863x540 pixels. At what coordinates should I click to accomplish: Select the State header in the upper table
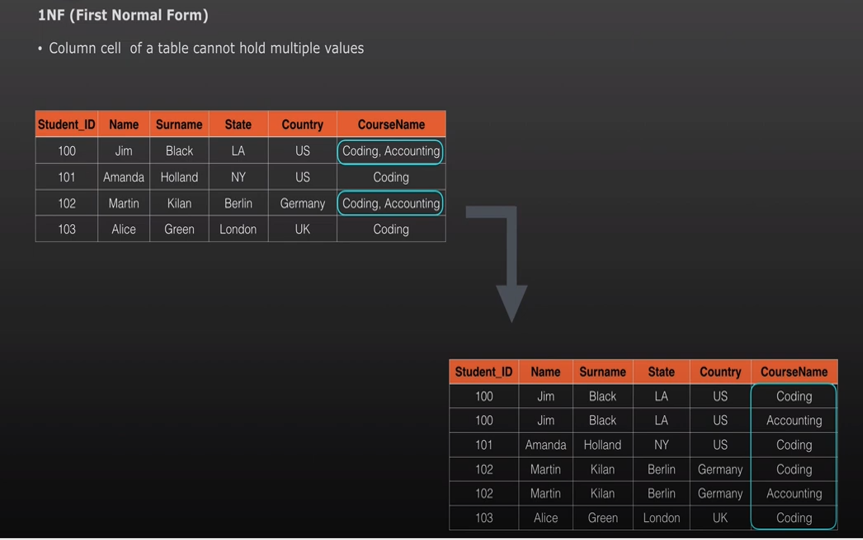238,124
